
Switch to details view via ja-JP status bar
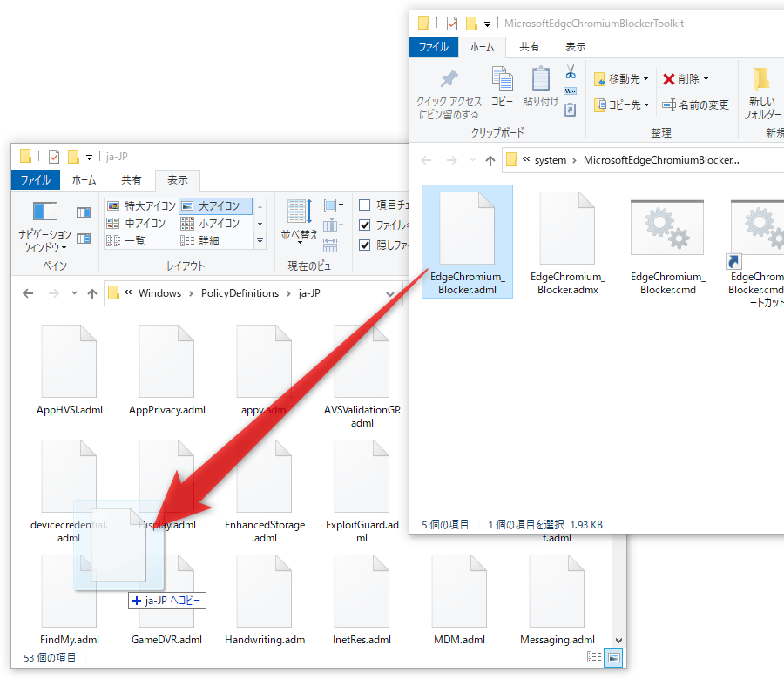coord(594,657)
